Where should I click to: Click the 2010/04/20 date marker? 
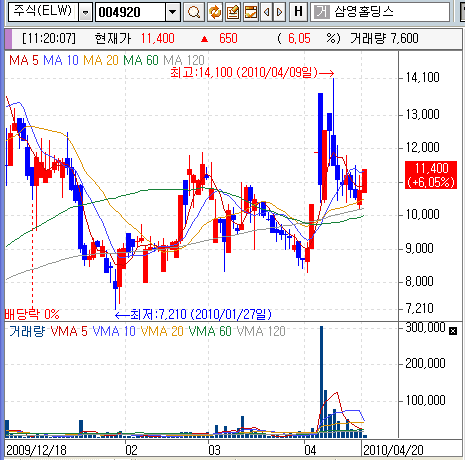click(393, 450)
